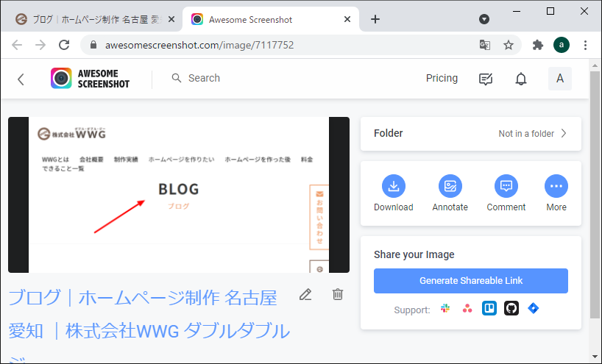This screenshot has width=602, height=364.
Task: Open the screenshot preview thumbnail
Action: (x=178, y=195)
